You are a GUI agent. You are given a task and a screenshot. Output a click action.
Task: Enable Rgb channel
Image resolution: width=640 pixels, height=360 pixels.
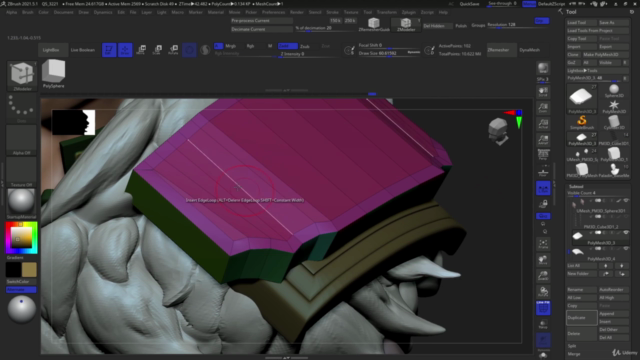(x=250, y=46)
